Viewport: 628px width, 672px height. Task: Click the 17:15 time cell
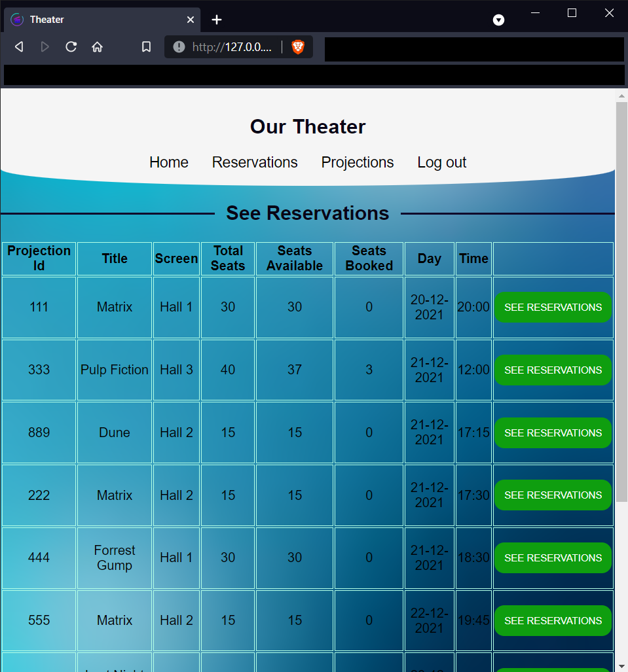pos(473,433)
